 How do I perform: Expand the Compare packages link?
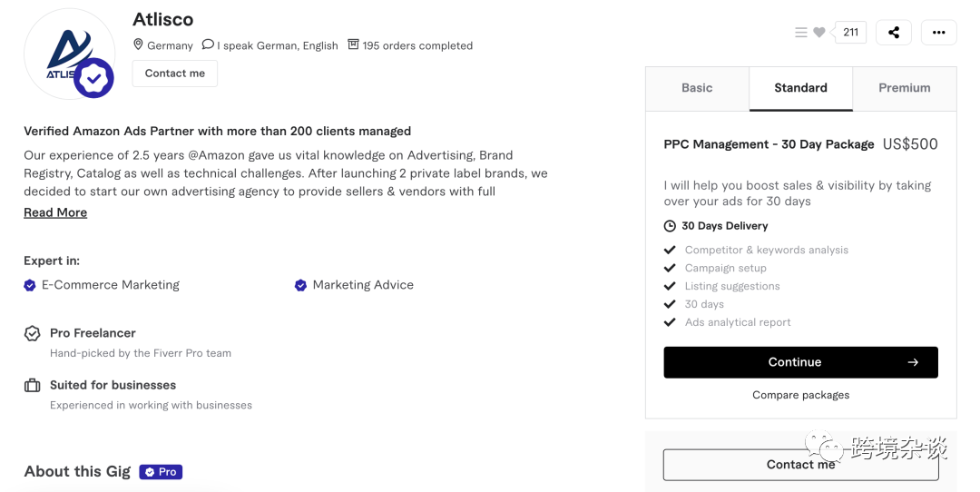(800, 395)
